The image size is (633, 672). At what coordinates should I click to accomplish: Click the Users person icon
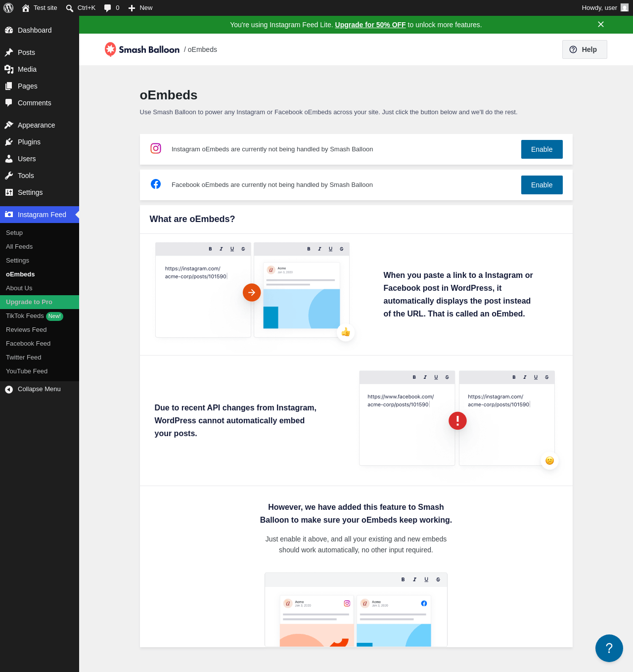[9, 159]
